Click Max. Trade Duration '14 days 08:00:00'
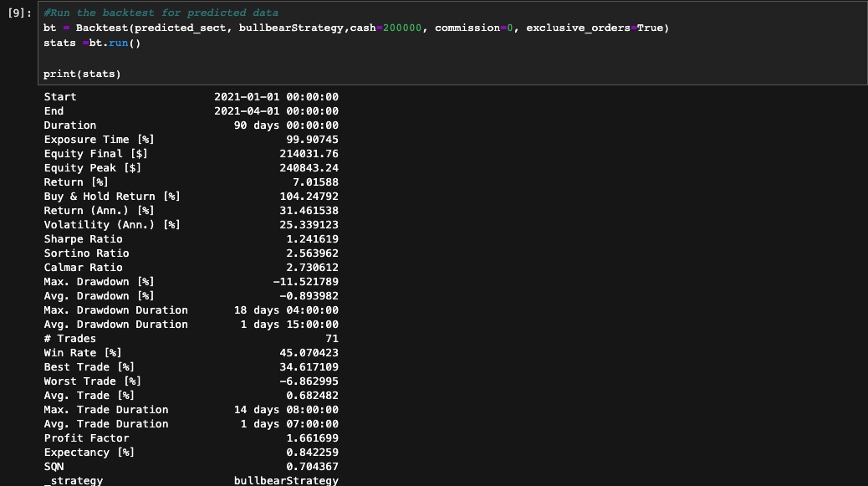The image size is (868, 486). 286,410
